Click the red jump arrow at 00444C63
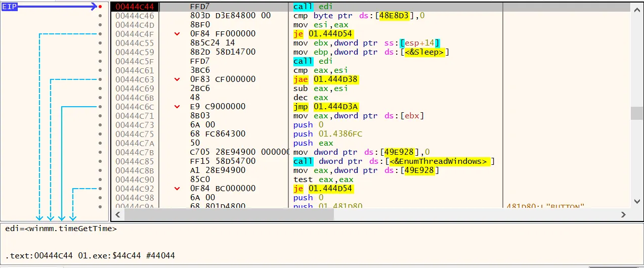The width and height of the screenshot is (644, 268). pyautogui.click(x=177, y=79)
